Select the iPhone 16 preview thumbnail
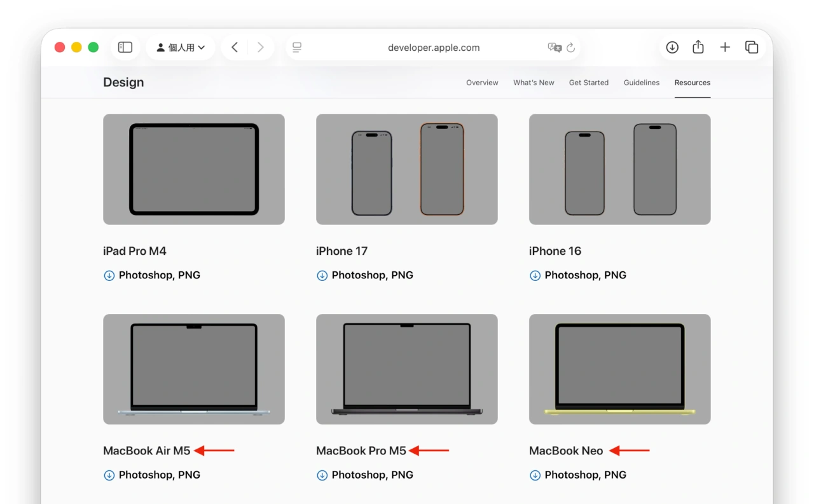Viewport: 814px width, 504px height. click(619, 169)
